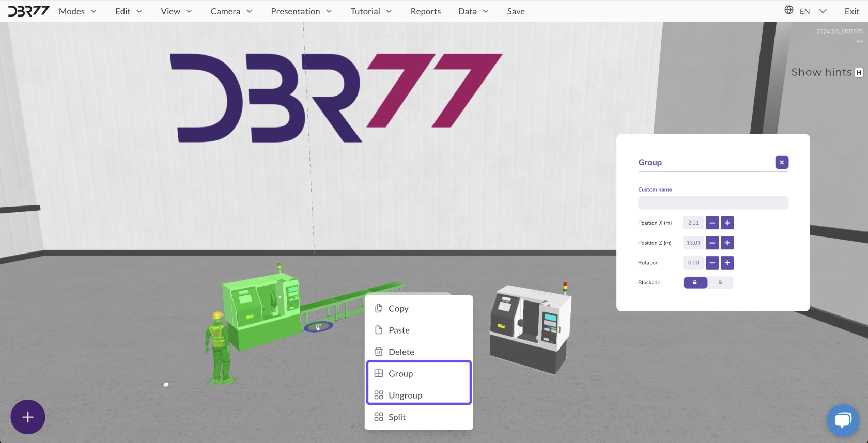This screenshot has width=868, height=443.
Task: Select the white CNC lathe machine
Action: 531,328
